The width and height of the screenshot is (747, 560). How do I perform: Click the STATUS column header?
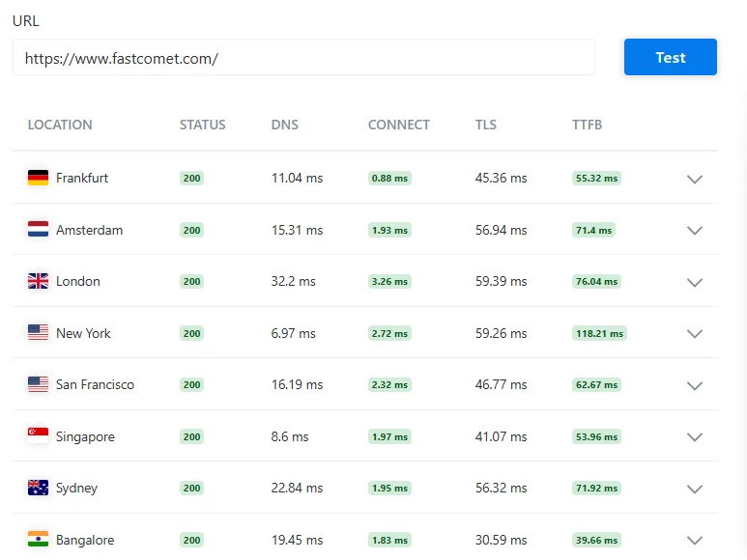[203, 125]
